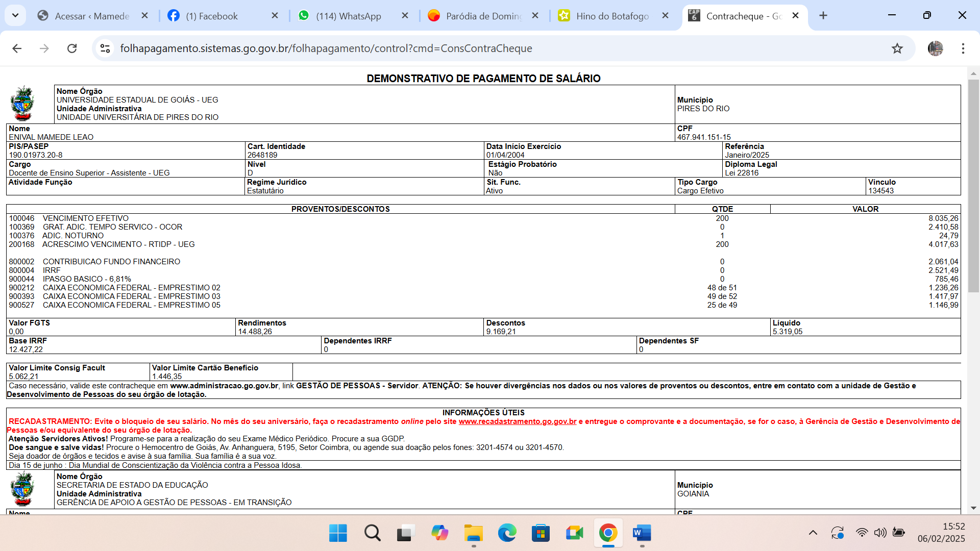Switch to the WhatsApp tab
Screen dimensions: 980x551
point(348,16)
